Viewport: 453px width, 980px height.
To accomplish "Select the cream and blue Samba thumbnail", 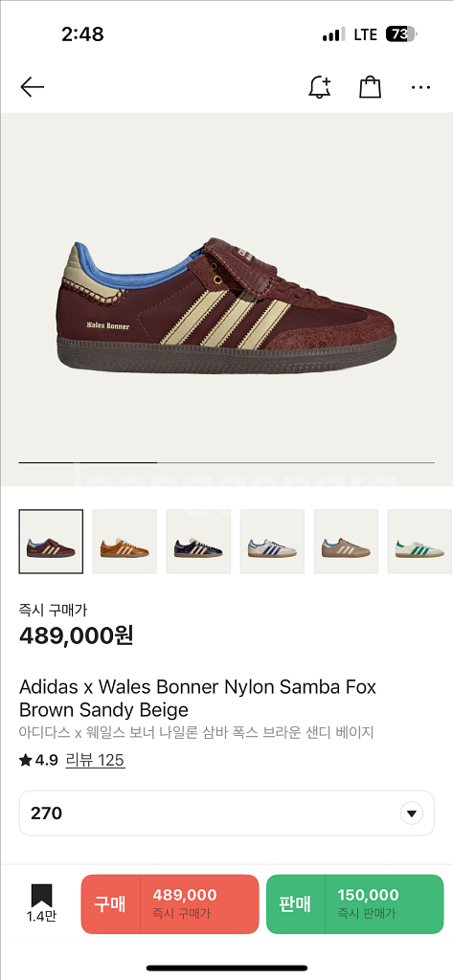I will tap(272, 542).
